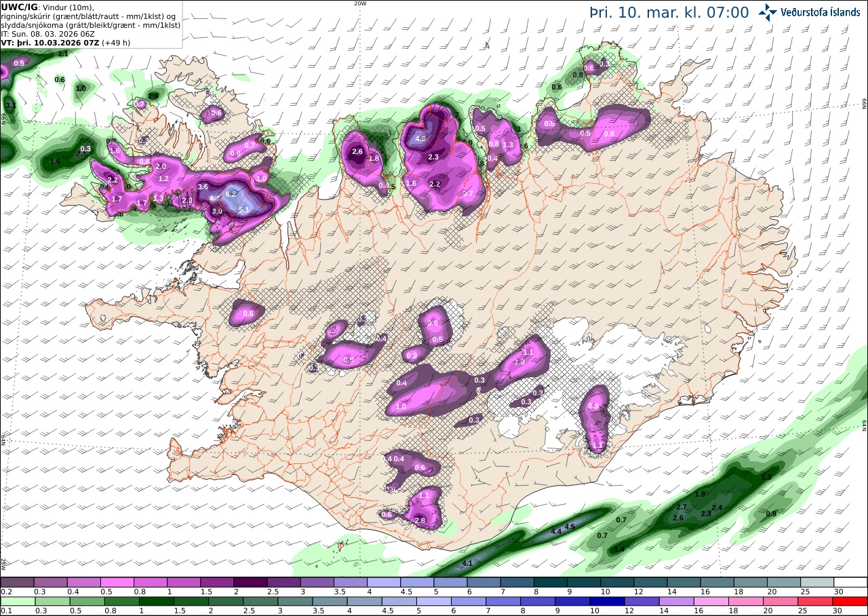Pick the snow legend swatch between 0.2 and 0.3
The image size is (868, 616).
[x=17, y=582]
